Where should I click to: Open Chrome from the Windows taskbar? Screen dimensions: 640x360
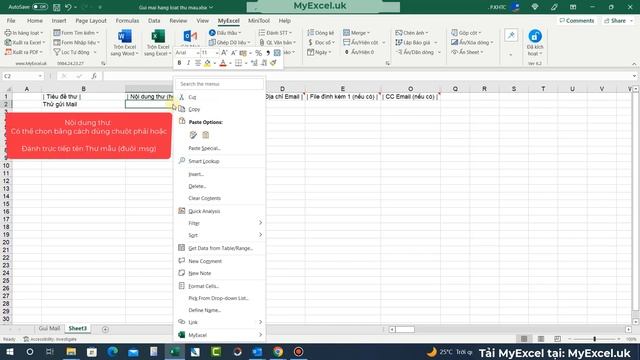click(278, 352)
